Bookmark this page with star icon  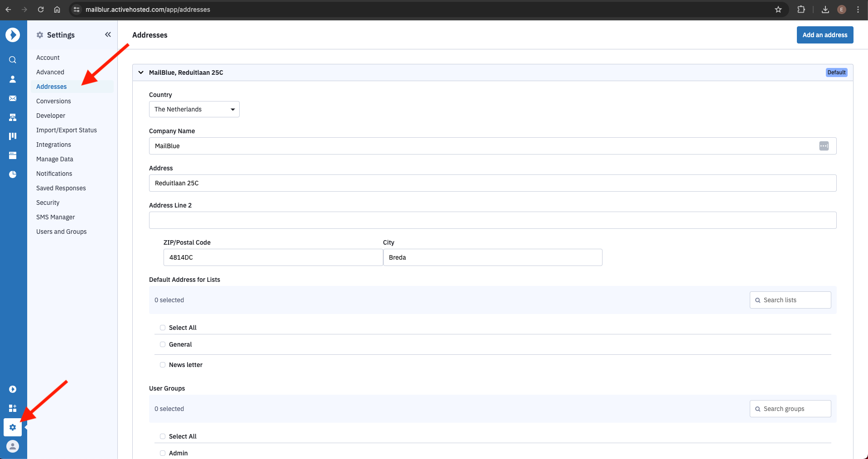pos(778,10)
